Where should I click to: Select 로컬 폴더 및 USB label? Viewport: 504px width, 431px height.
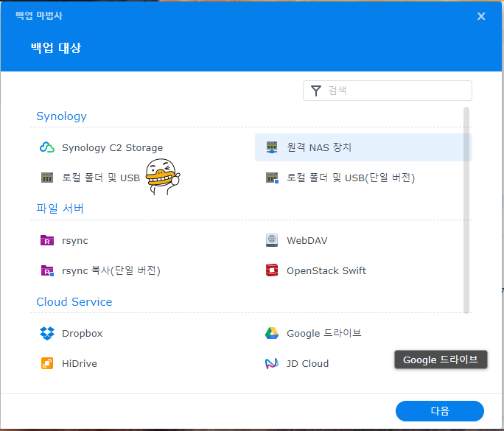pos(101,178)
